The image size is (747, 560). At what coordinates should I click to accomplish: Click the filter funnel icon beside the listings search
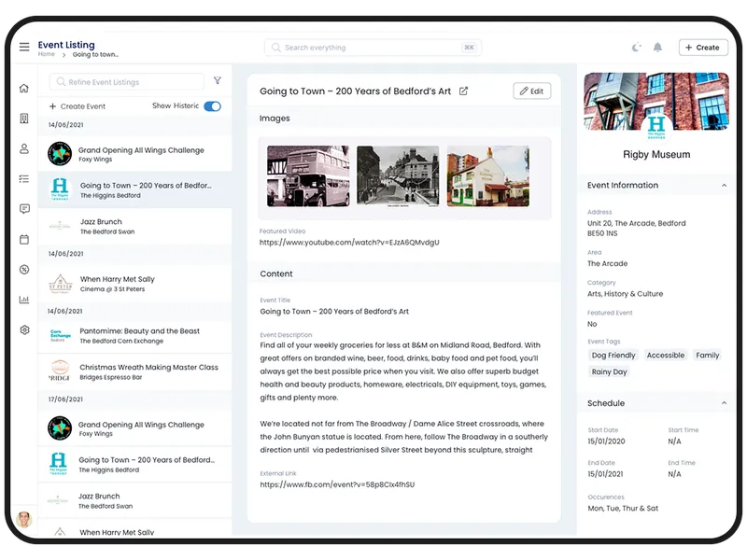[218, 81]
